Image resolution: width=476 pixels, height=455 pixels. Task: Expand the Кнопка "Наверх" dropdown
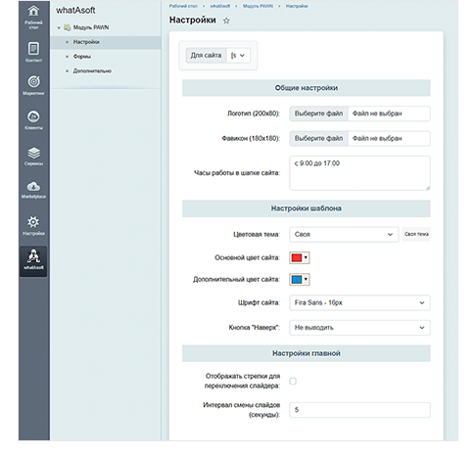pyautogui.click(x=359, y=328)
